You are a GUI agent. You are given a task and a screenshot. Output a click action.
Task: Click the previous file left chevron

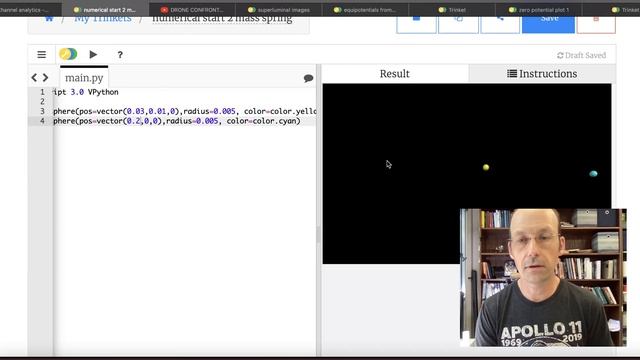click(34, 78)
